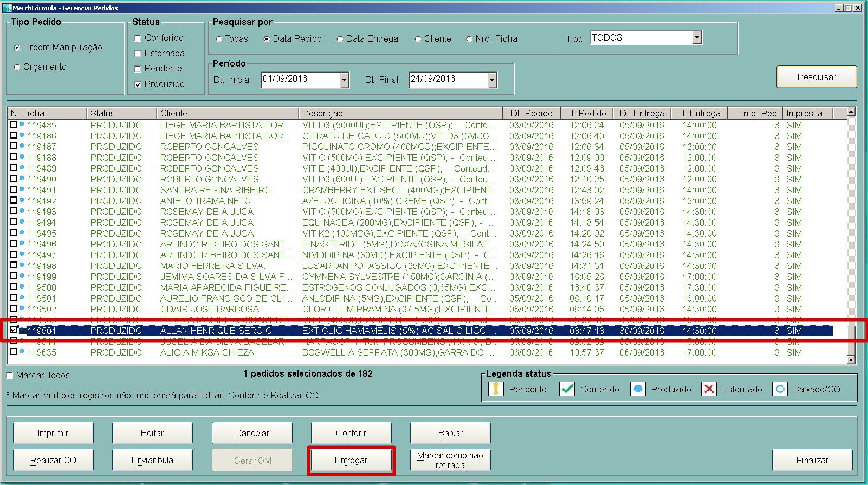
Task: Click the Pesquisar button
Action: pyautogui.click(x=816, y=77)
